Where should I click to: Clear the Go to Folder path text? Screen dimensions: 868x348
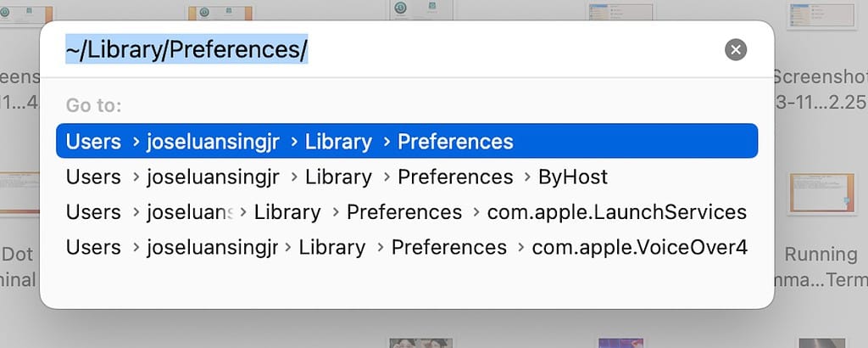736,50
